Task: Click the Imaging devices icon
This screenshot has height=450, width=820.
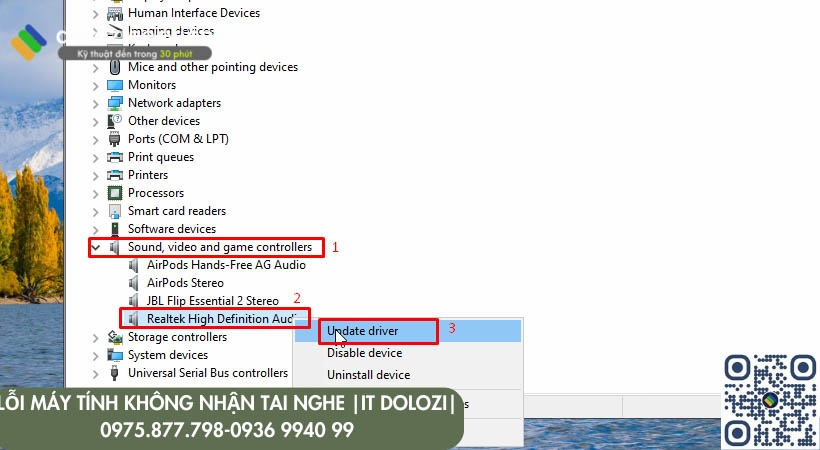Action: (x=115, y=31)
